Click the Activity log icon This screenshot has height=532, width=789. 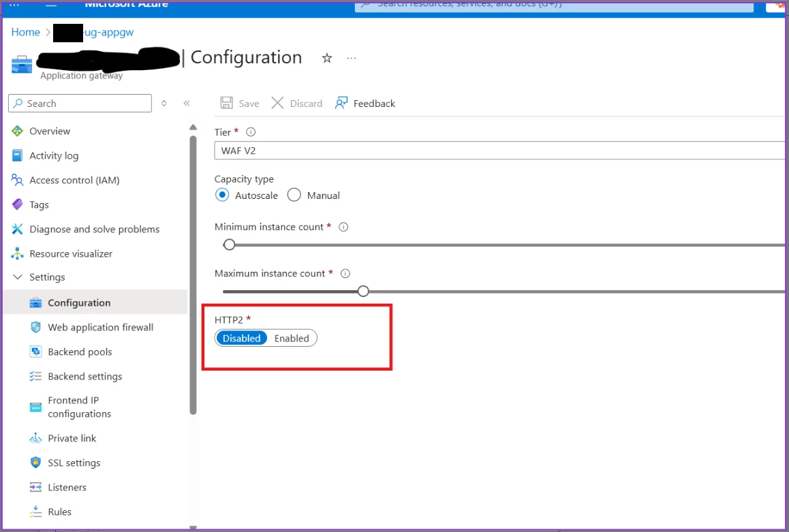coord(17,155)
